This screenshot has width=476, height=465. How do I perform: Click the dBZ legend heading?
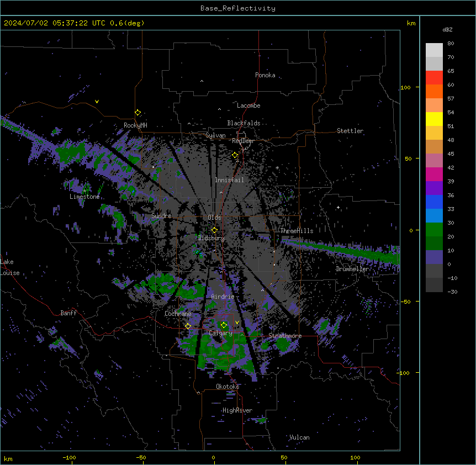[x=447, y=29]
